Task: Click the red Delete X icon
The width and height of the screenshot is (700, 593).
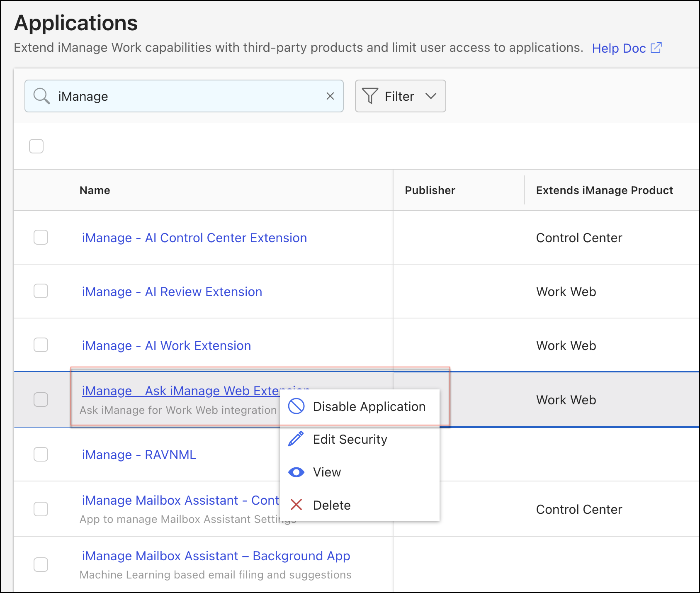Action: (x=296, y=505)
